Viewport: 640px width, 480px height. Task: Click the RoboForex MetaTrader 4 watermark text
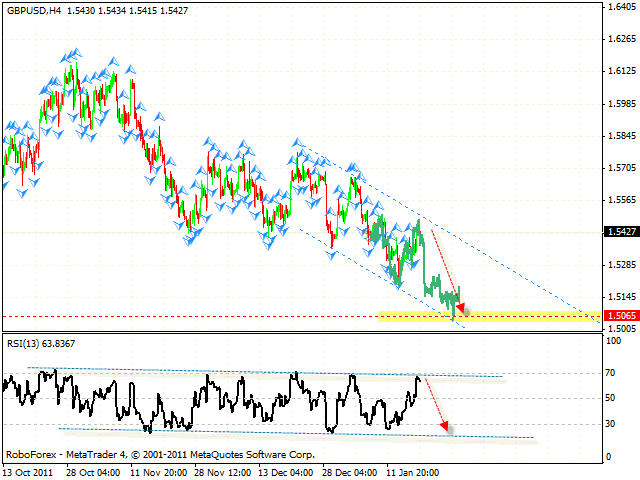coord(160,453)
